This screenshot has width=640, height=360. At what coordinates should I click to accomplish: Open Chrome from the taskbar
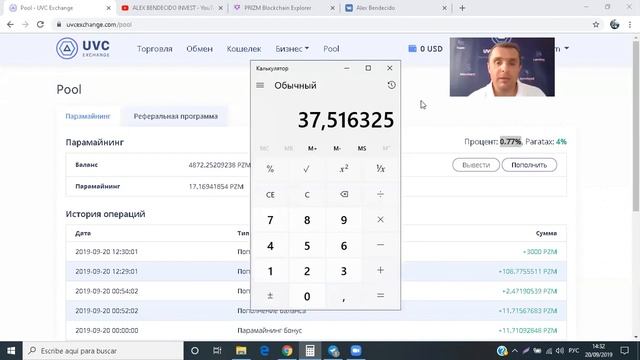pos(287,351)
